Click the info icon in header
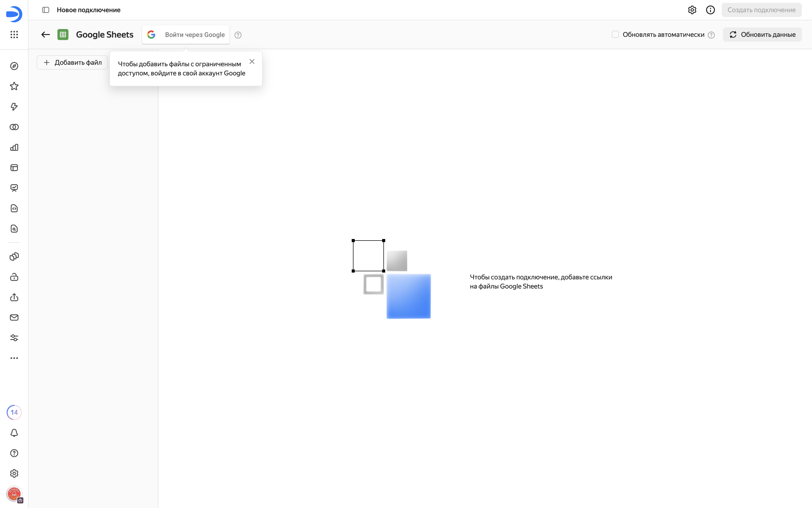 (710, 10)
